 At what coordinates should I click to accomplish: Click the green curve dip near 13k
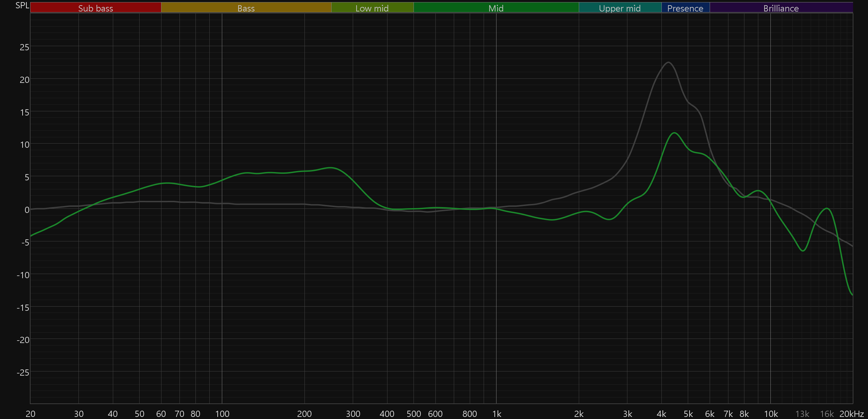[x=803, y=251]
